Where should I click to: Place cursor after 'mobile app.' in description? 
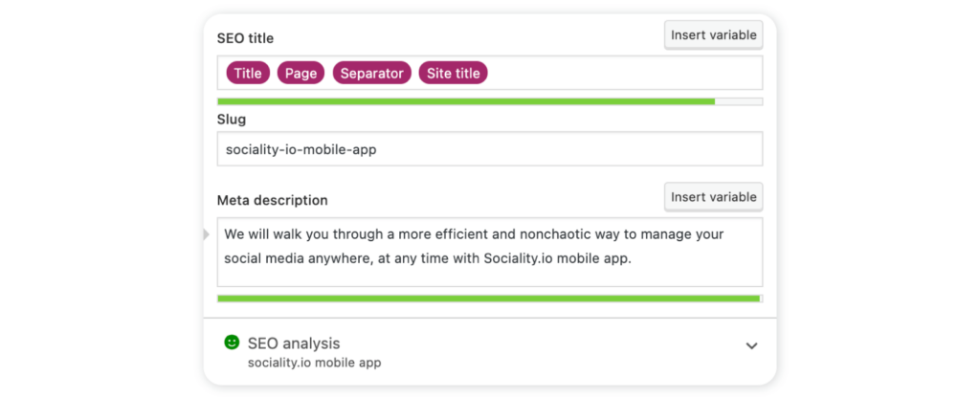pos(634,258)
